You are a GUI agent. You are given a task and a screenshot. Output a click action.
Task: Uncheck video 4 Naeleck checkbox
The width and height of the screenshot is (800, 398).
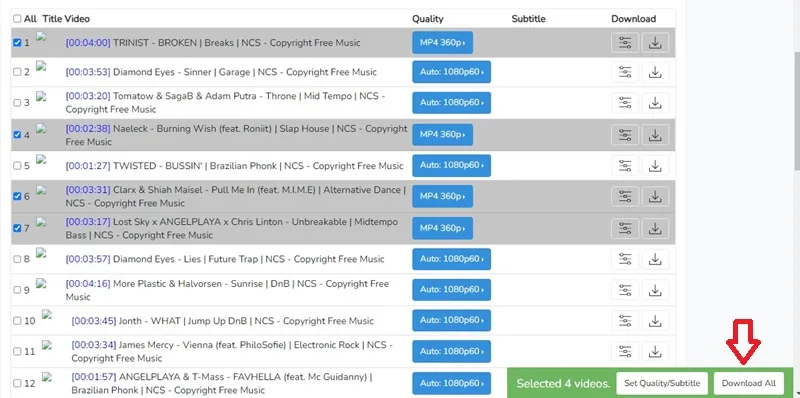click(x=17, y=135)
